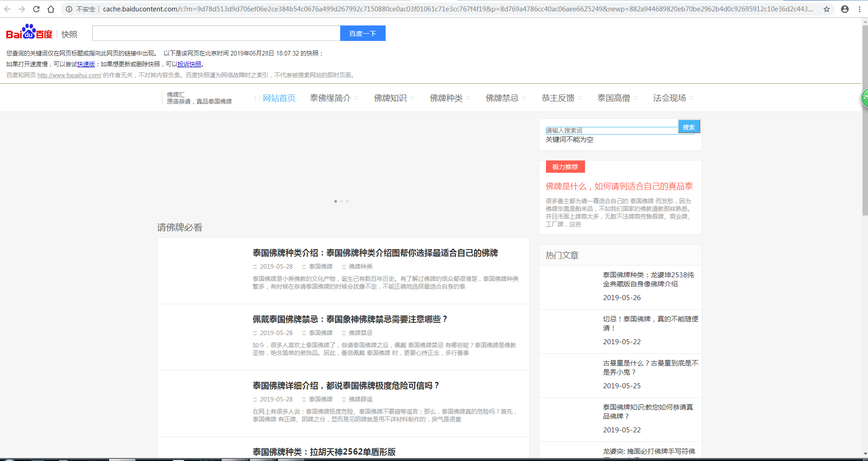Select 法会现场 in navigation
Viewport: 868px width, 461px height.
(x=670, y=98)
